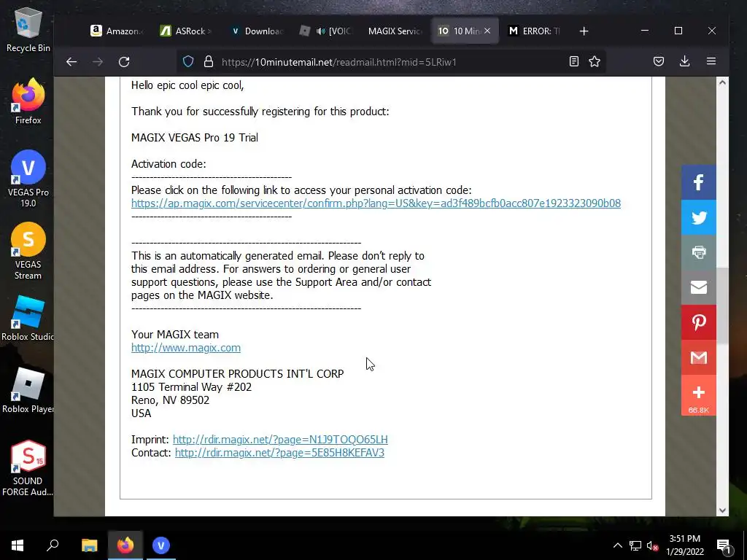The image size is (747, 560).
Task: Open a new browser tab
Action: 584,31
